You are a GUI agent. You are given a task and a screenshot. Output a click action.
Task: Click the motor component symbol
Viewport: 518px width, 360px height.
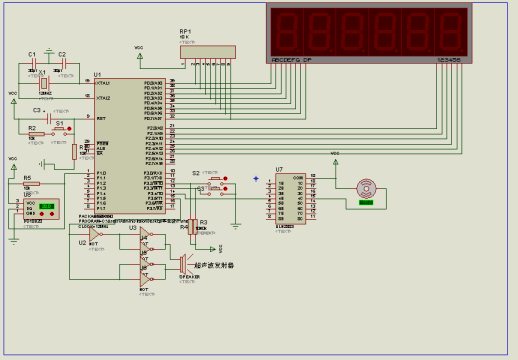(366, 189)
